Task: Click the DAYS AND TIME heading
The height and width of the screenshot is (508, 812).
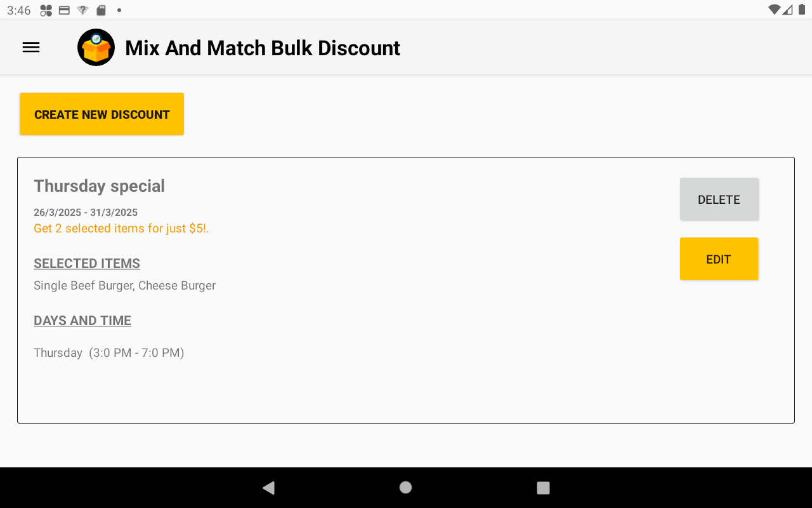Action: 82,320
